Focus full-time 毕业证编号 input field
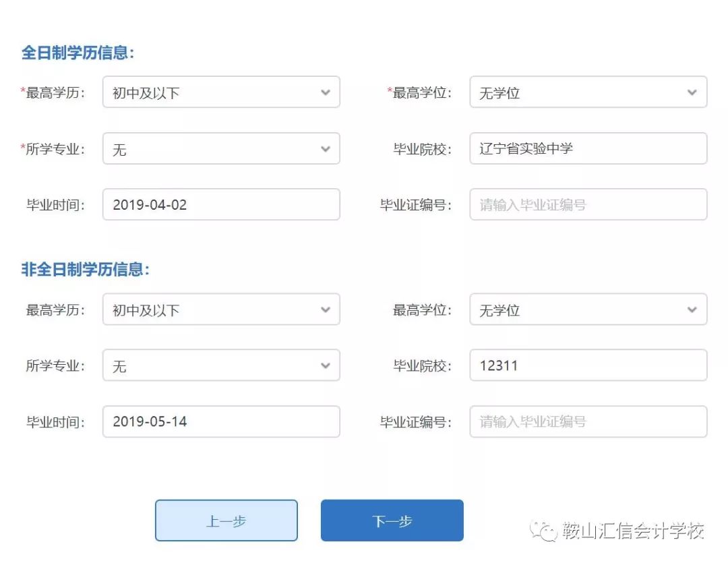 click(x=588, y=204)
